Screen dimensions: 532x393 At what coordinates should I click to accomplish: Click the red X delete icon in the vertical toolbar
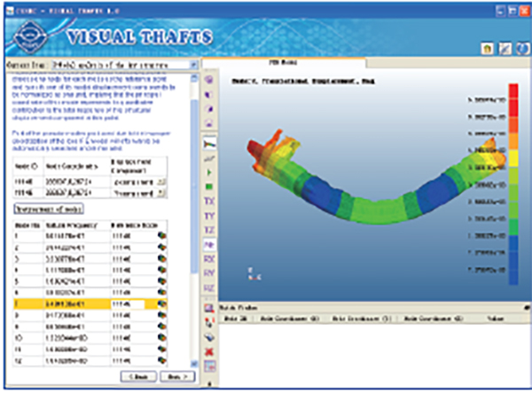pyautogui.click(x=209, y=351)
